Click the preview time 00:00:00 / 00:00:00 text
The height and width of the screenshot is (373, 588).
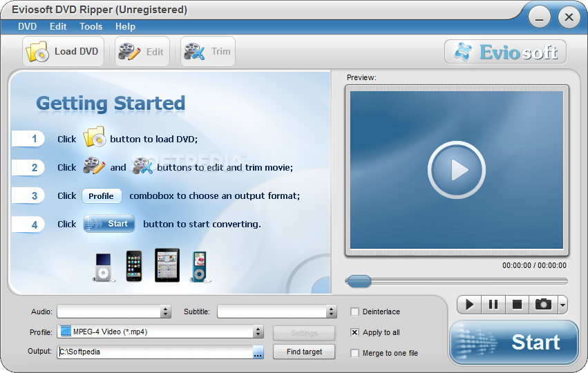(534, 265)
